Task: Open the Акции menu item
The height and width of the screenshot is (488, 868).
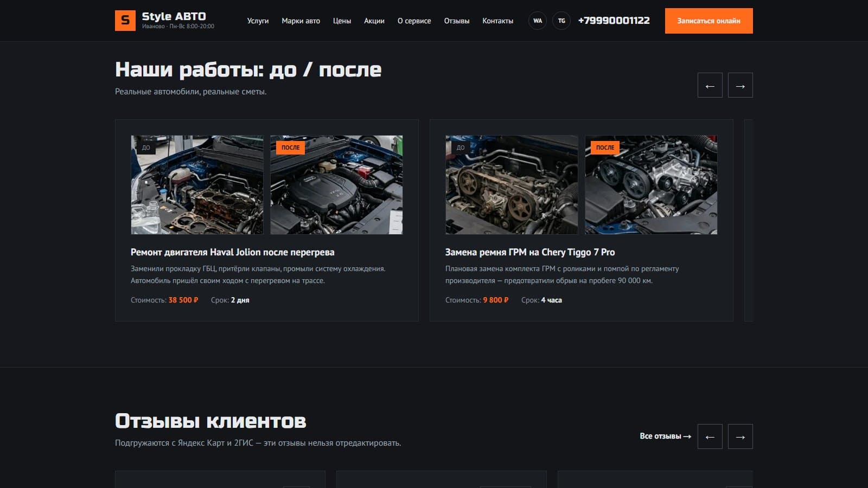Action: coord(374,21)
